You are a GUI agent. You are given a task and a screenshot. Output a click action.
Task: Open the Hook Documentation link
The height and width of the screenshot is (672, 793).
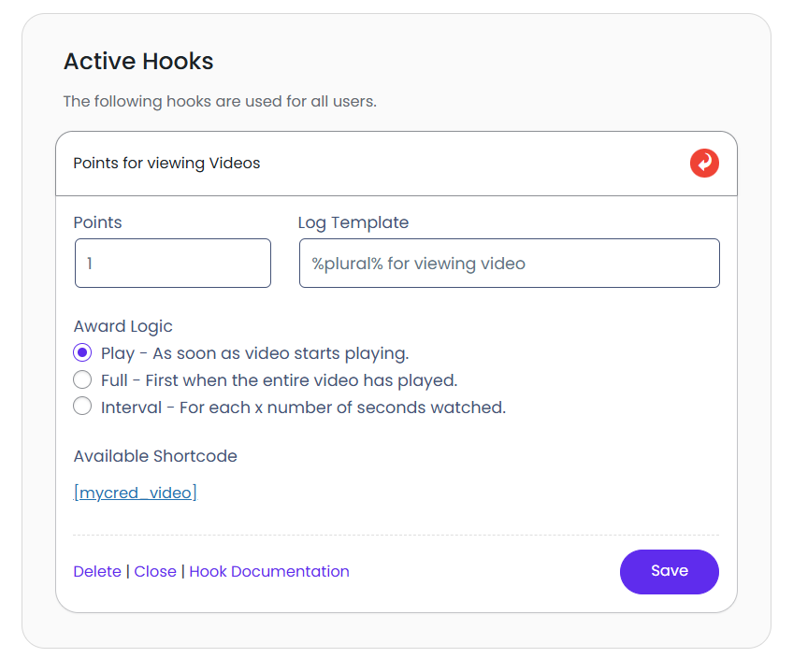click(269, 571)
